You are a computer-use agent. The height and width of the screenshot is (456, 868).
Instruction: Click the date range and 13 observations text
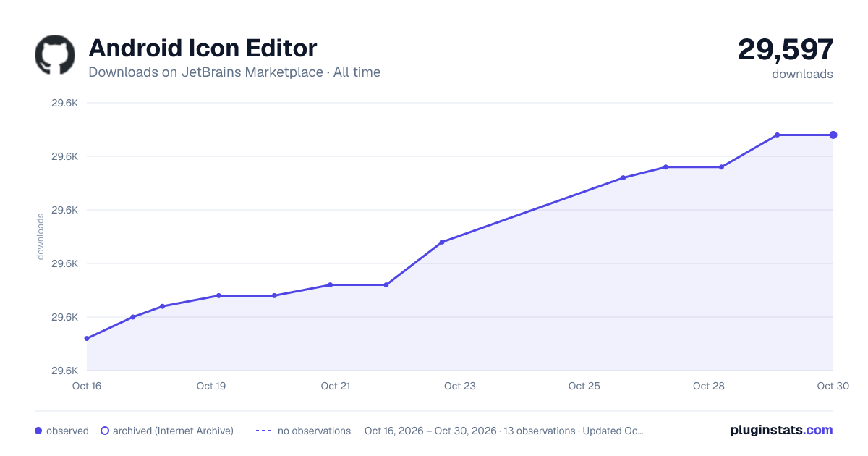(x=504, y=431)
